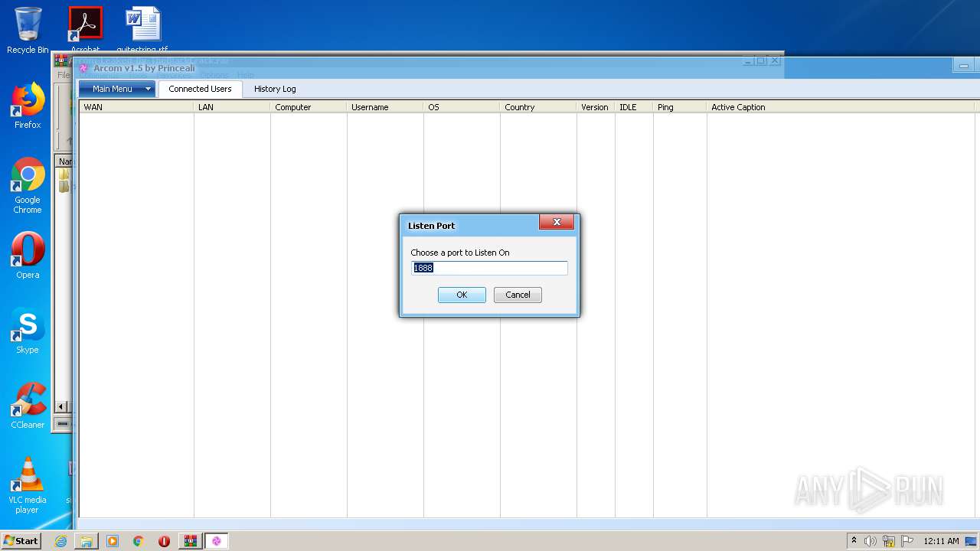Show hidden system tray icons

[854, 541]
